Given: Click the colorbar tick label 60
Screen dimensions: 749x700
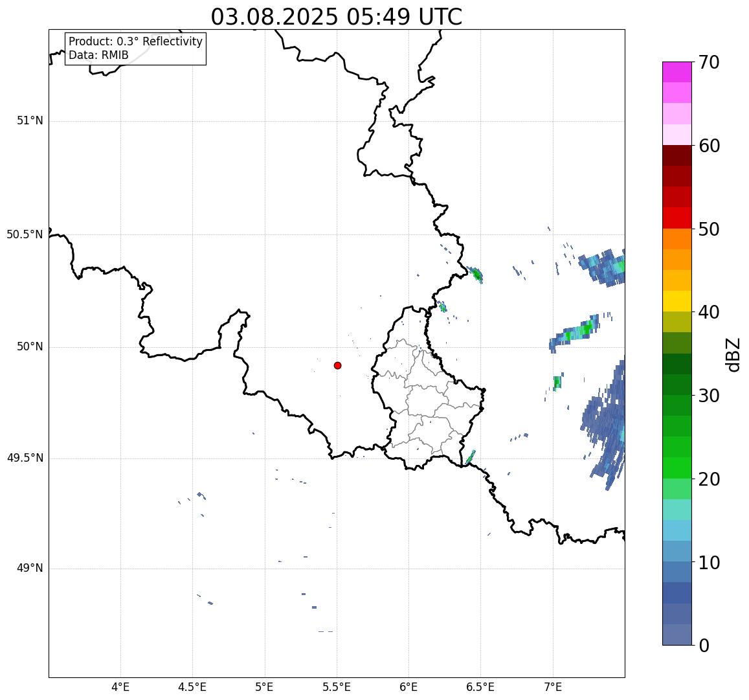Looking at the screenshot, I should (709, 146).
